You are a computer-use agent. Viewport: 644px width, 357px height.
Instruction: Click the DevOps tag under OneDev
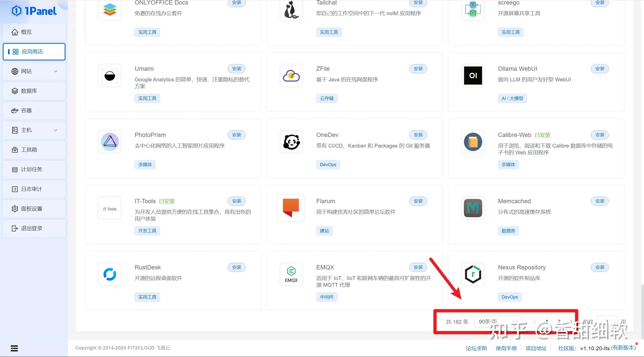point(328,165)
